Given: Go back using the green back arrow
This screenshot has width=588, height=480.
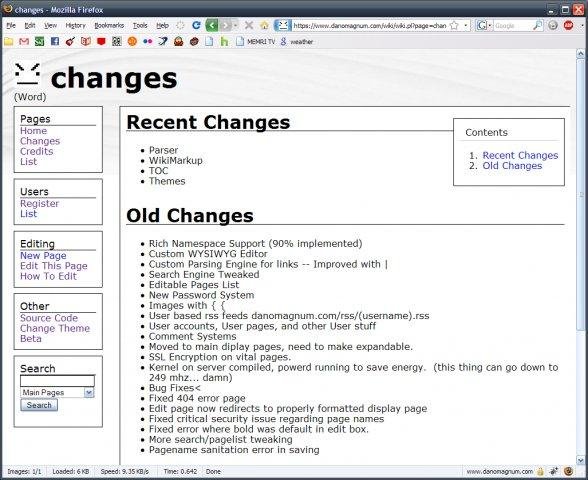Looking at the screenshot, I should coord(212,26).
